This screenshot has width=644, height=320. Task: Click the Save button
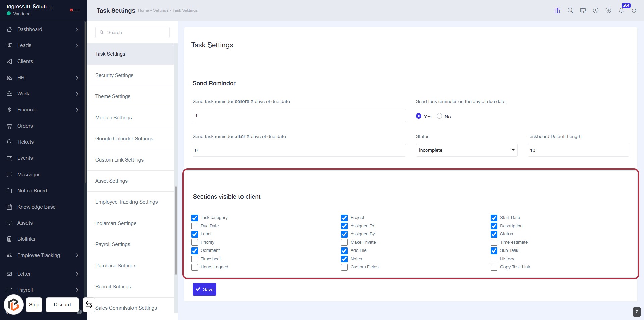click(204, 289)
